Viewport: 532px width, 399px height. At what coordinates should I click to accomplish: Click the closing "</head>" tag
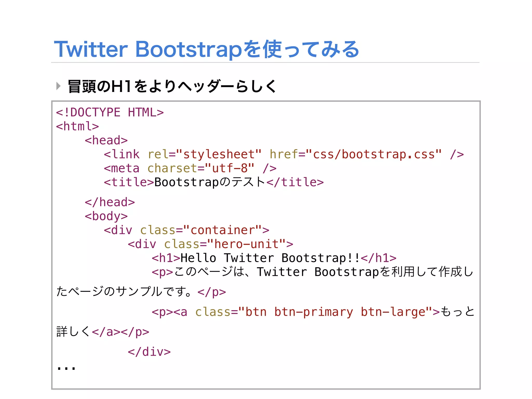click(x=110, y=202)
